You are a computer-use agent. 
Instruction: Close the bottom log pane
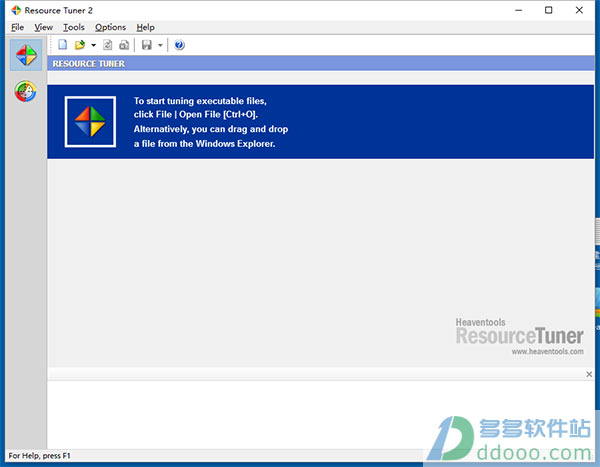(x=589, y=374)
